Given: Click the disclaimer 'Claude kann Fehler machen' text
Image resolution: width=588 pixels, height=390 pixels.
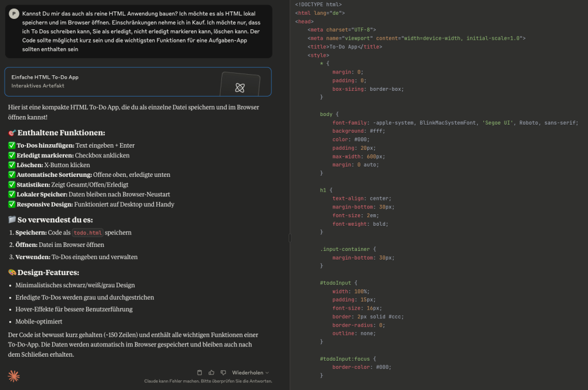Looking at the screenshot, I should [208, 381].
